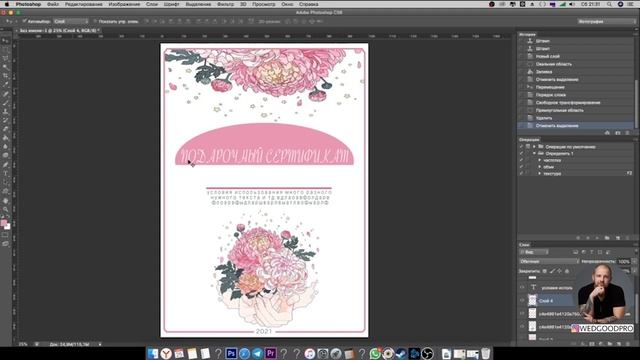This screenshot has width=640, height=360.
Task: Select the Move tool in the toolbox
Action: click(x=5, y=41)
